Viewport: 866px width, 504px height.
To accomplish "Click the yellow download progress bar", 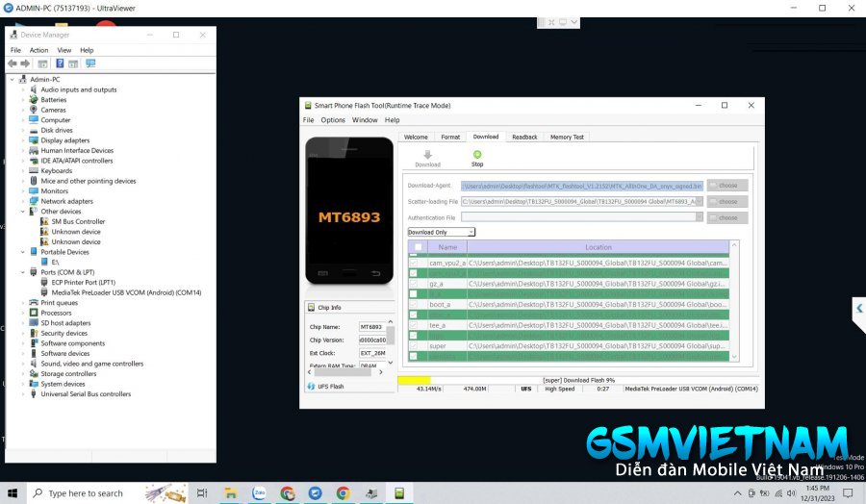I will (414, 380).
